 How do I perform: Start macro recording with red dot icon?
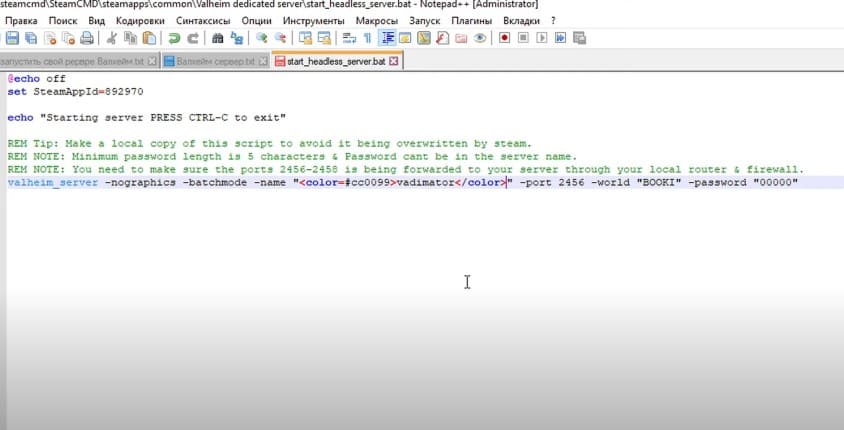point(504,39)
